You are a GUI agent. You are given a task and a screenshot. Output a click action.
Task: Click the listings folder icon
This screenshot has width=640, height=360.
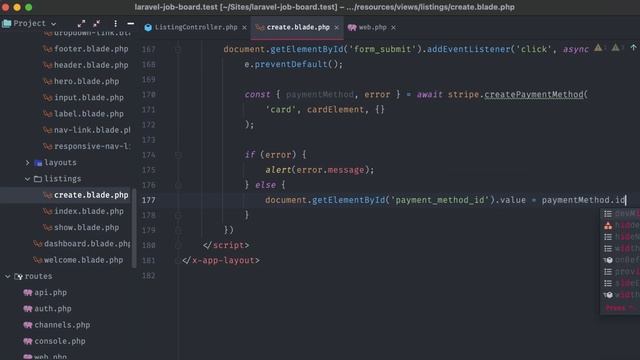(x=38, y=179)
